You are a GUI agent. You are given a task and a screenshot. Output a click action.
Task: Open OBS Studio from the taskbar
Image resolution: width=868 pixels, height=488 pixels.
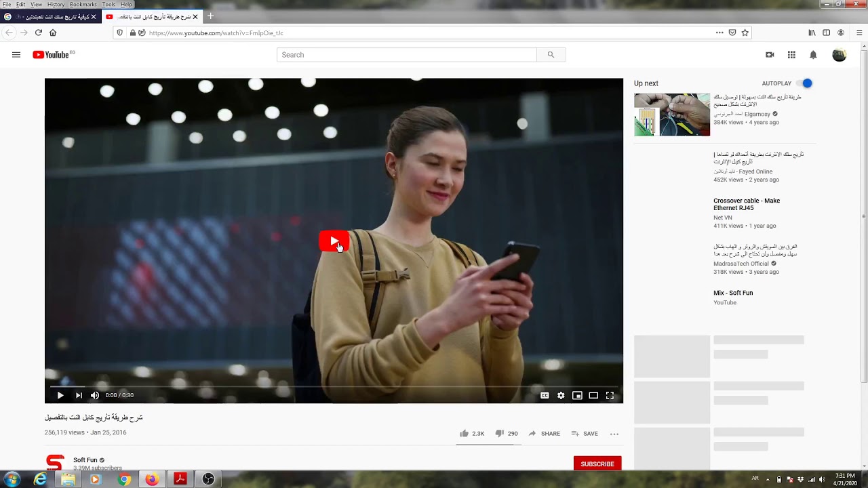click(208, 479)
